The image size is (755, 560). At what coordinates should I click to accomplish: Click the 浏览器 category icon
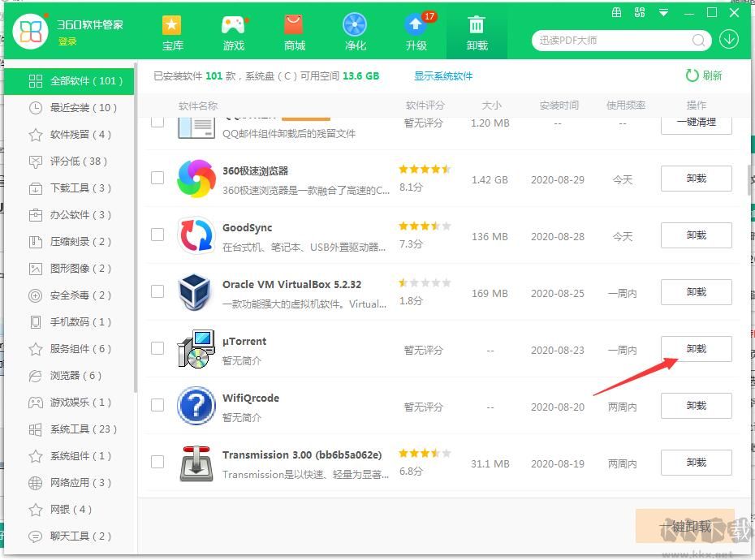click(35, 376)
